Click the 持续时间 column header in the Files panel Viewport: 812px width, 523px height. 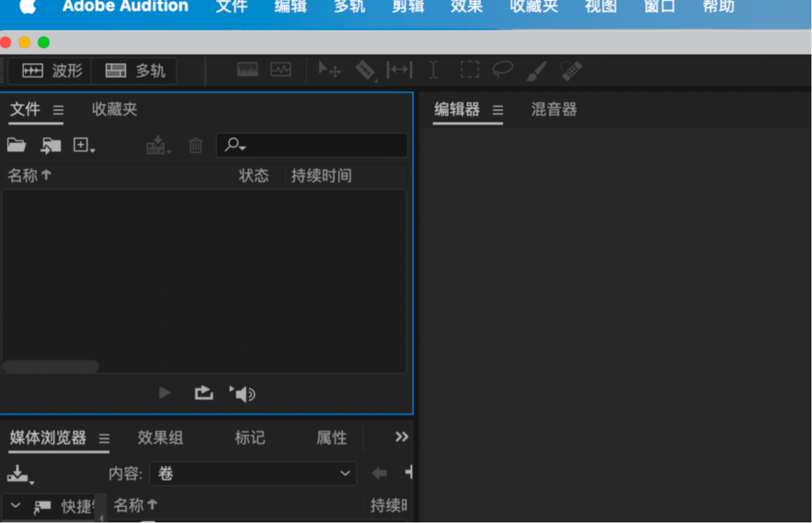321,176
